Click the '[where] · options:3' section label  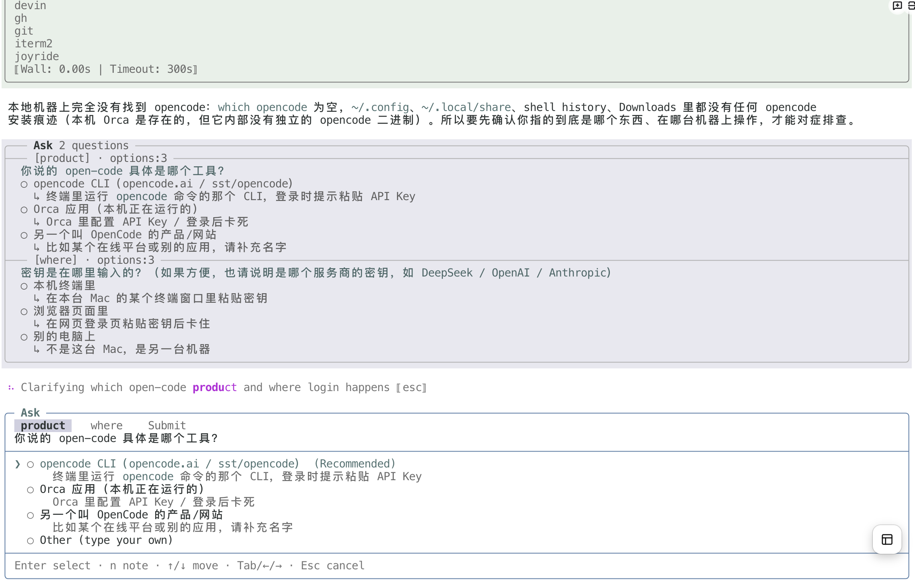95,260
